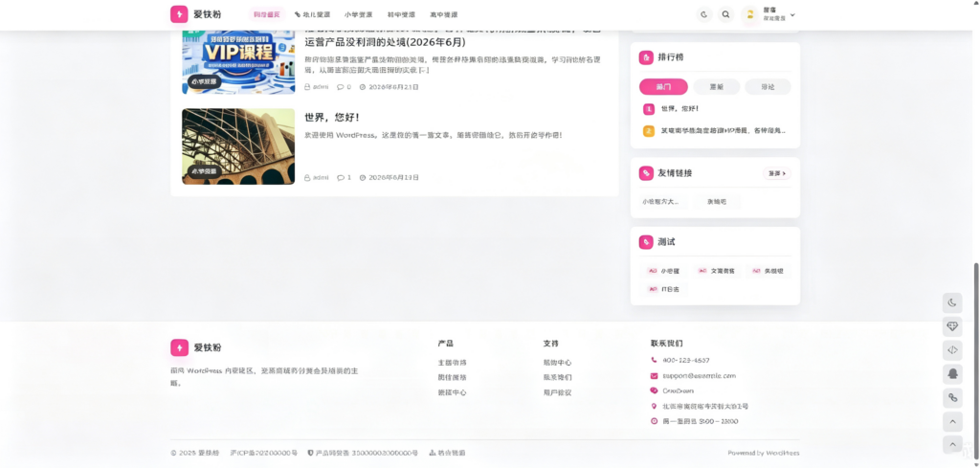
Task: Open the VIP课程 post thumbnail
Action: [238, 61]
